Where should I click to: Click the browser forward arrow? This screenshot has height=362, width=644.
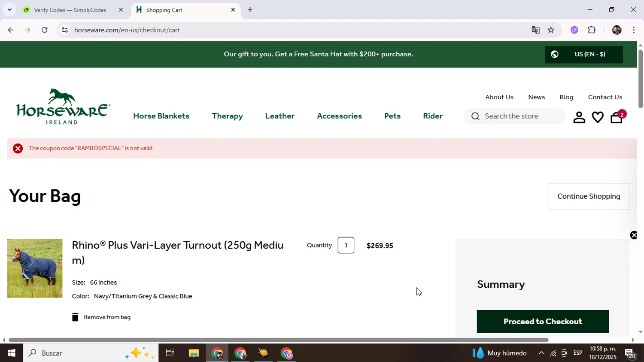tap(27, 30)
